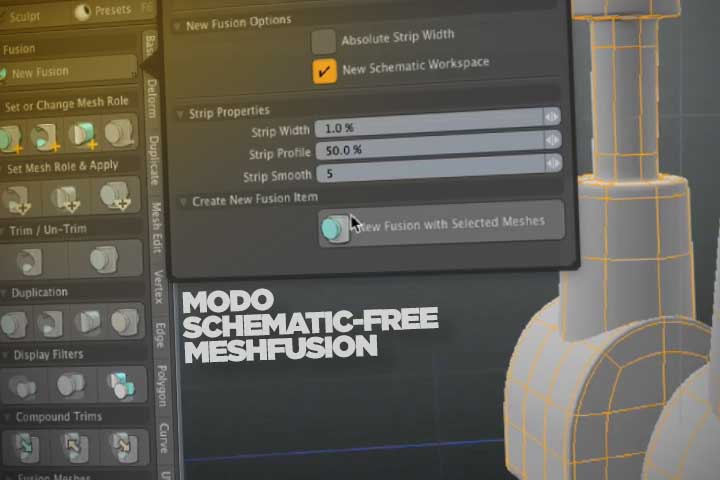Click the Fusion section header

[19, 49]
